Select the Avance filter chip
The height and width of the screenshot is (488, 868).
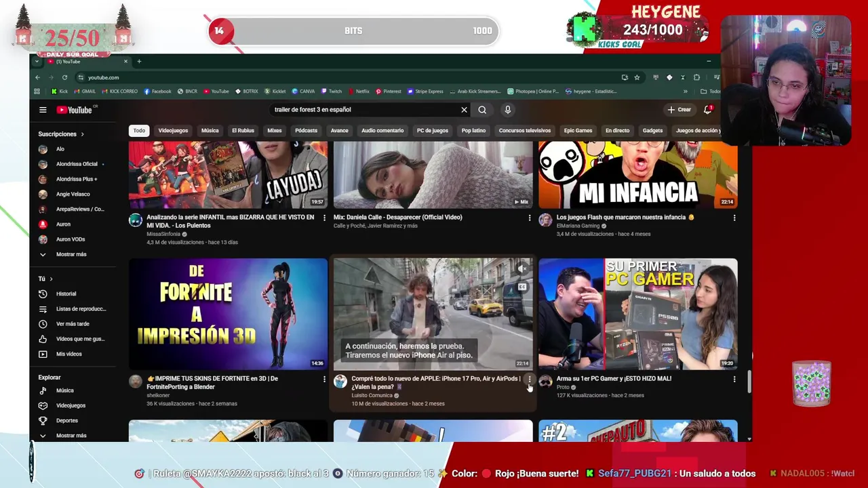[x=340, y=131]
